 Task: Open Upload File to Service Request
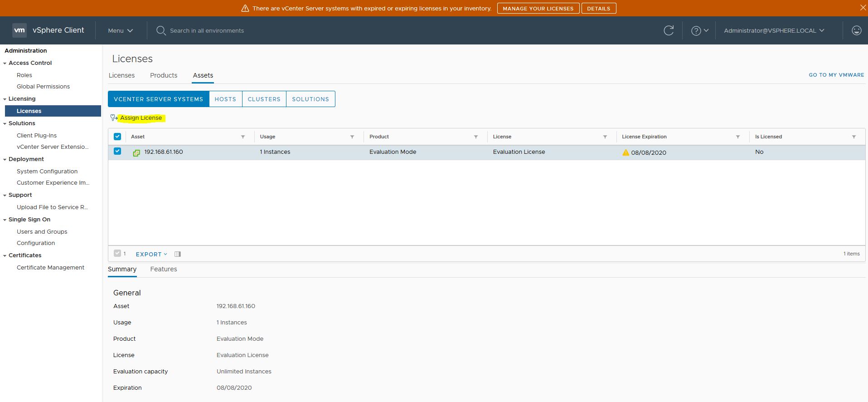52,207
